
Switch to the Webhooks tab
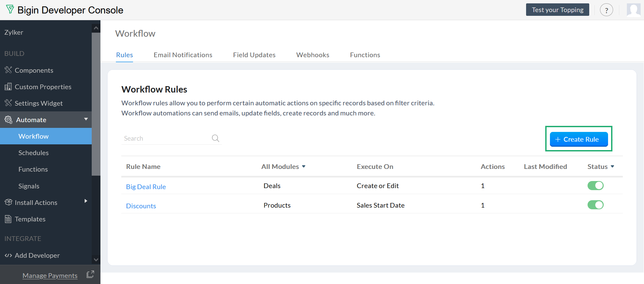[x=312, y=55]
